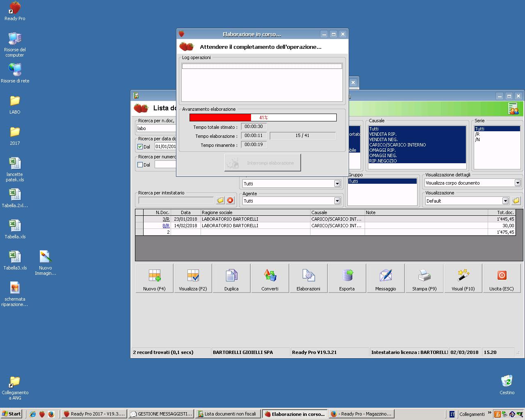This screenshot has width=525, height=420.
Task: Expand the Agente dropdown
Action: click(337, 201)
